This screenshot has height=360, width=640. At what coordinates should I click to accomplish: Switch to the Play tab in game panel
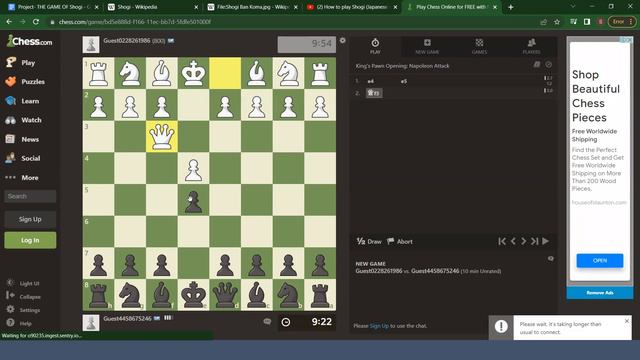tap(375, 46)
